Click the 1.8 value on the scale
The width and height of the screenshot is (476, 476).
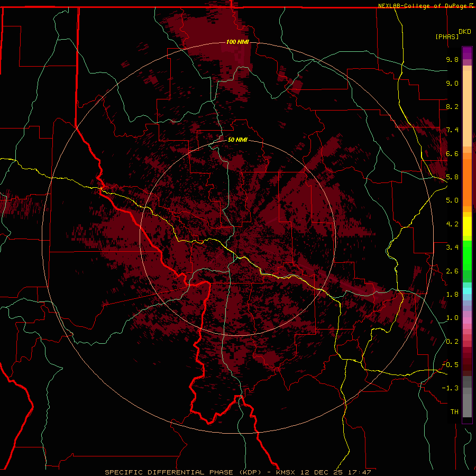coord(452,295)
